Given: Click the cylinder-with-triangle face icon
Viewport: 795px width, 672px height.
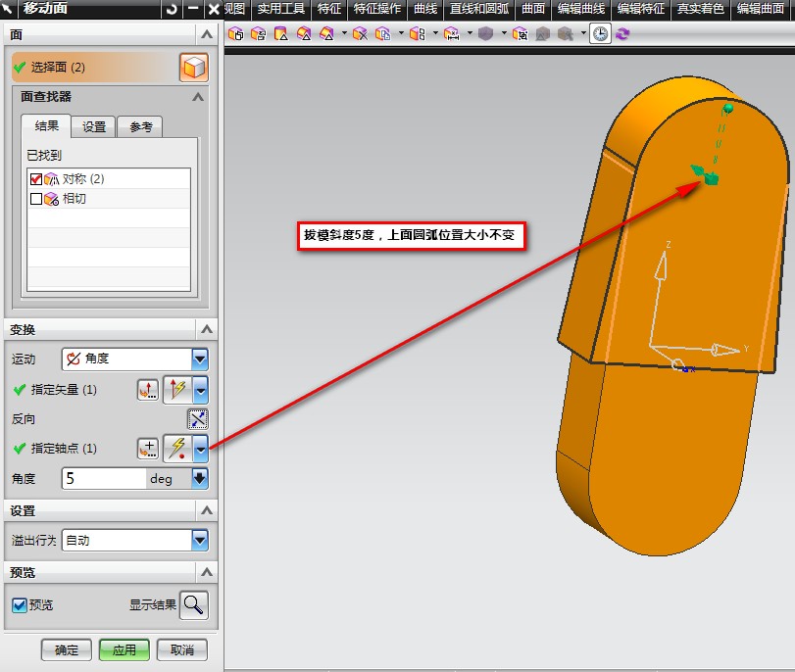Looking at the screenshot, I should coord(281,34).
